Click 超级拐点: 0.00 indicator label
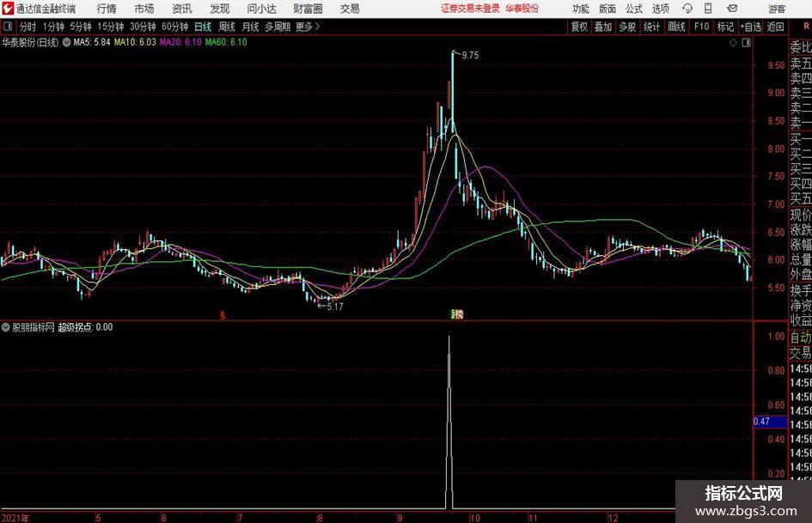The width and height of the screenshot is (812, 523). pyautogui.click(x=85, y=327)
